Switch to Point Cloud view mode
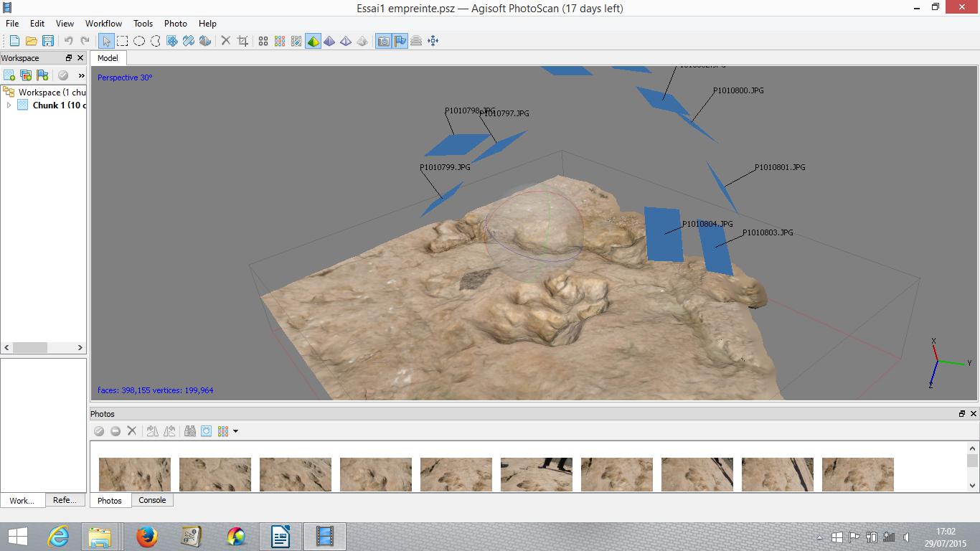 click(x=263, y=41)
